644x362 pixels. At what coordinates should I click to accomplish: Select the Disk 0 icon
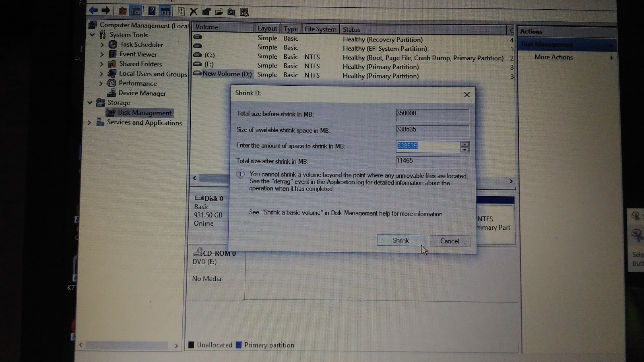pos(199,198)
